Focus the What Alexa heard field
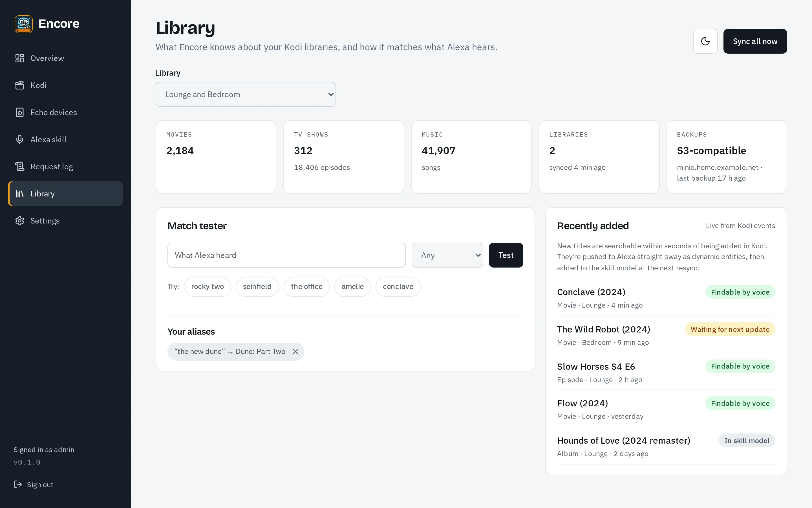Viewport: 812px width, 508px height. click(x=286, y=255)
